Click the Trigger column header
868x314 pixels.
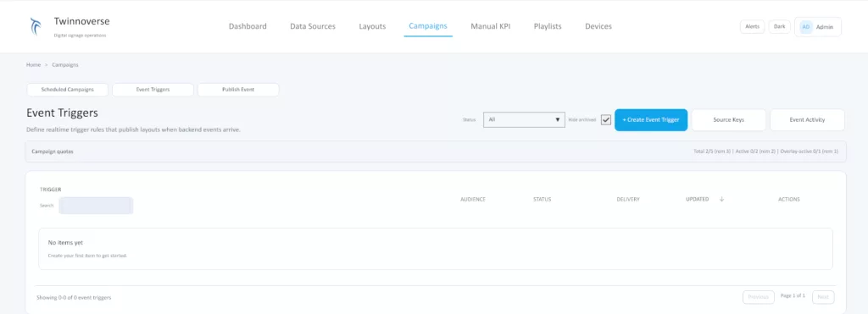50,190
